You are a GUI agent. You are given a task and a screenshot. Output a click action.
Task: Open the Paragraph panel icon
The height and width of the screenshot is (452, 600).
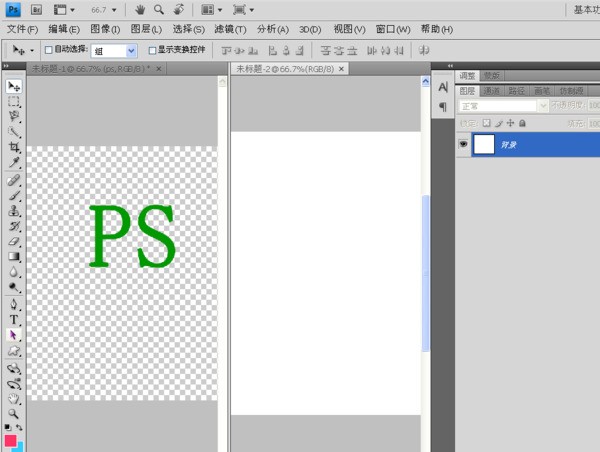443,107
